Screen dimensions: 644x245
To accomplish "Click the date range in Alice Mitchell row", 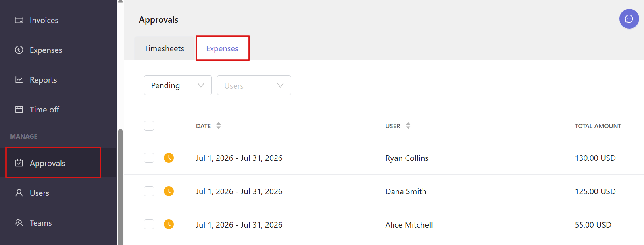I will coord(239,225).
